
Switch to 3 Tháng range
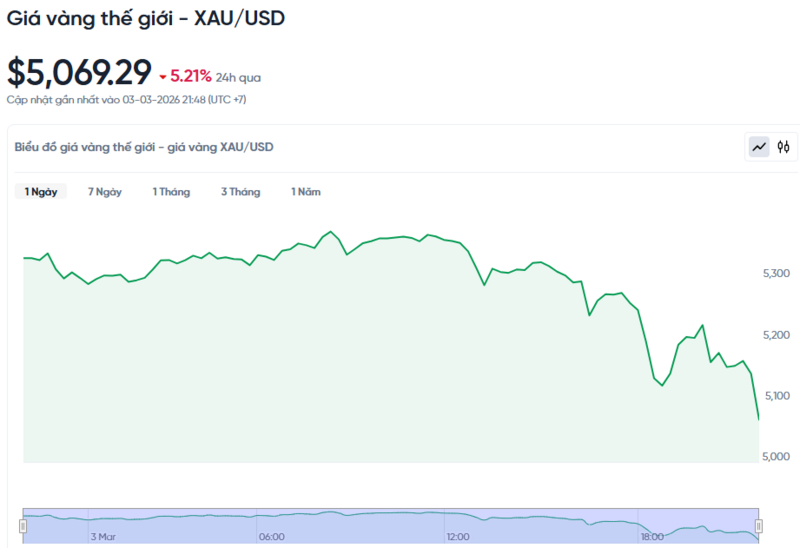point(240,192)
